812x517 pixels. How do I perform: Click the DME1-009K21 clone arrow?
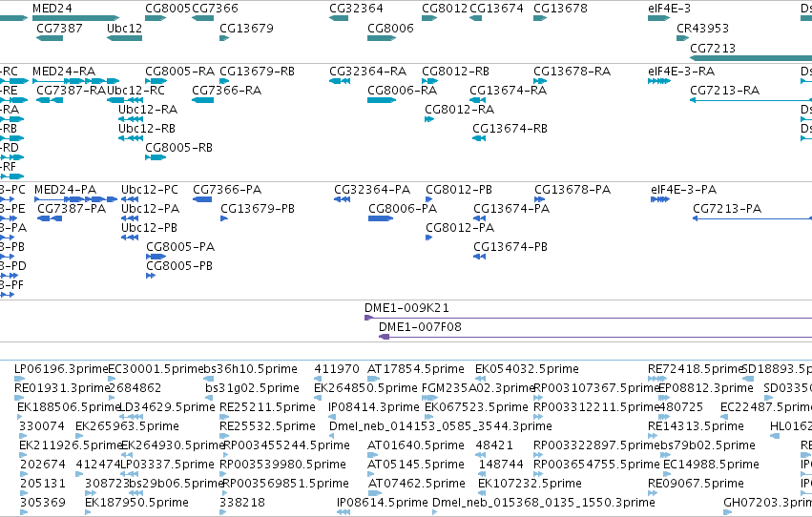[x=589, y=318]
